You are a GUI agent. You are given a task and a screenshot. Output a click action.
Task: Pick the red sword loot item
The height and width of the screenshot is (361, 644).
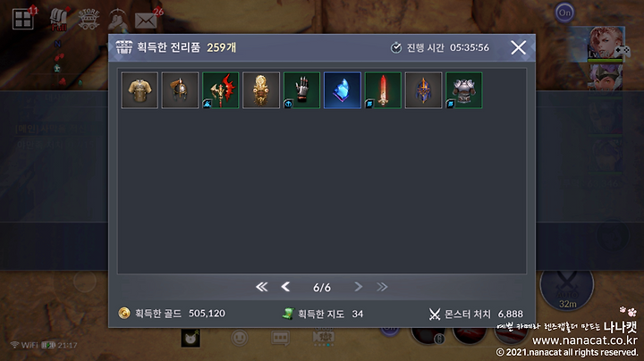[x=383, y=90]
